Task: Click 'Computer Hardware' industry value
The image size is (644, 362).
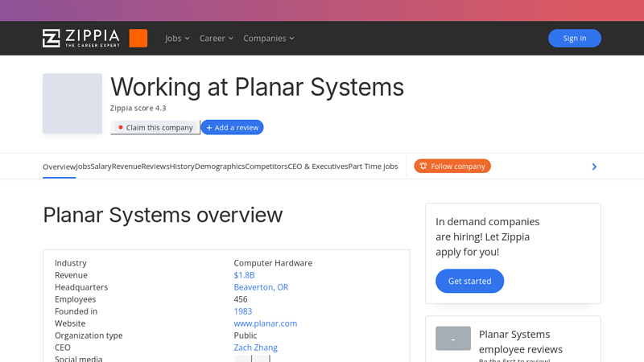Action: [x=273, y=263]
